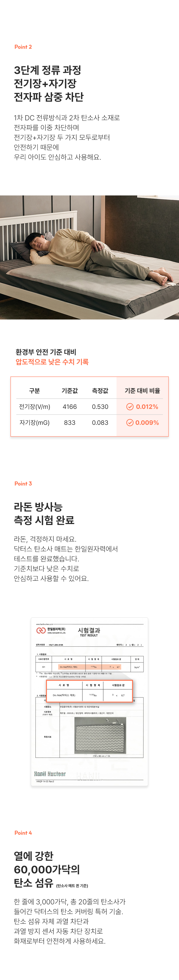Click the '전기장(V/m)' row label
The height and width of the screenshot is (980, 179).
pyautogui.click(x=35, y=407)
